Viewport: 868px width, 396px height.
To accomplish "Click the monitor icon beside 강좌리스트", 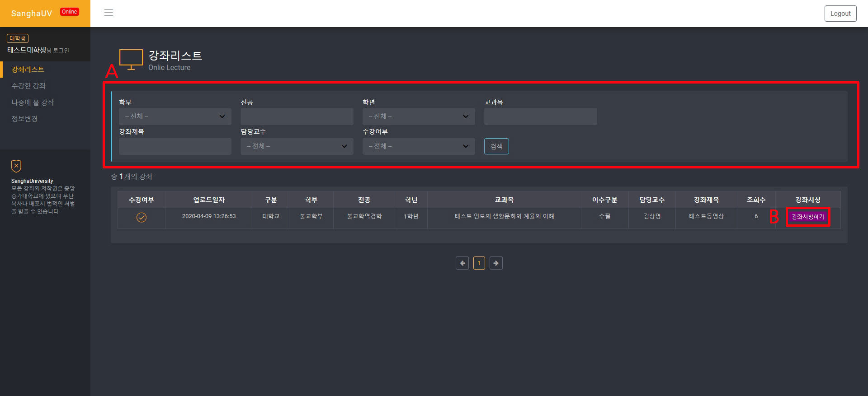I will (131, 60).
